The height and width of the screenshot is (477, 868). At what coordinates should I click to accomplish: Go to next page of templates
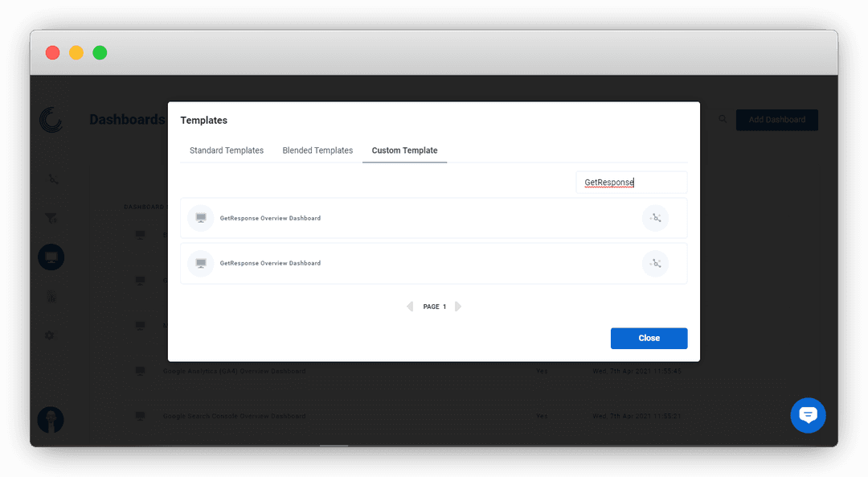[x=458, y=306]
